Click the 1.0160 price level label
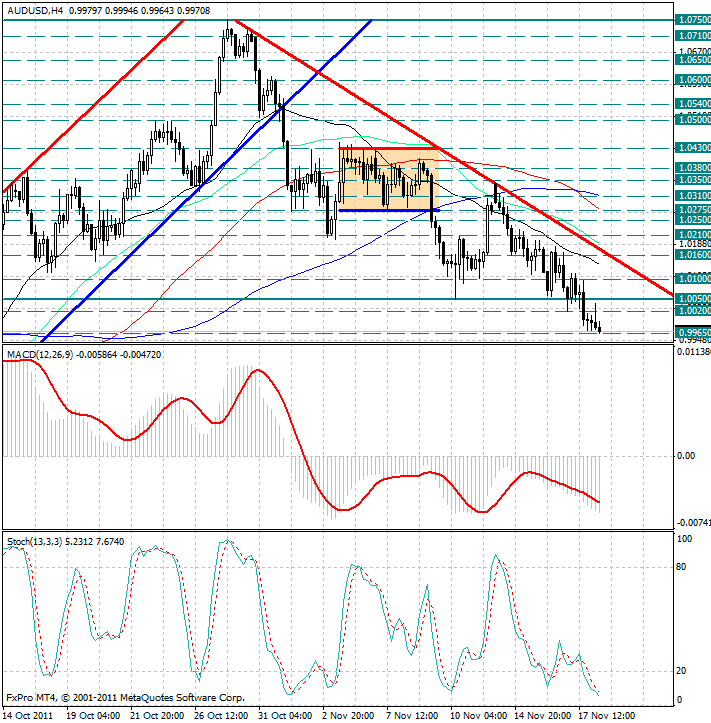 click(x=693, y=255)
